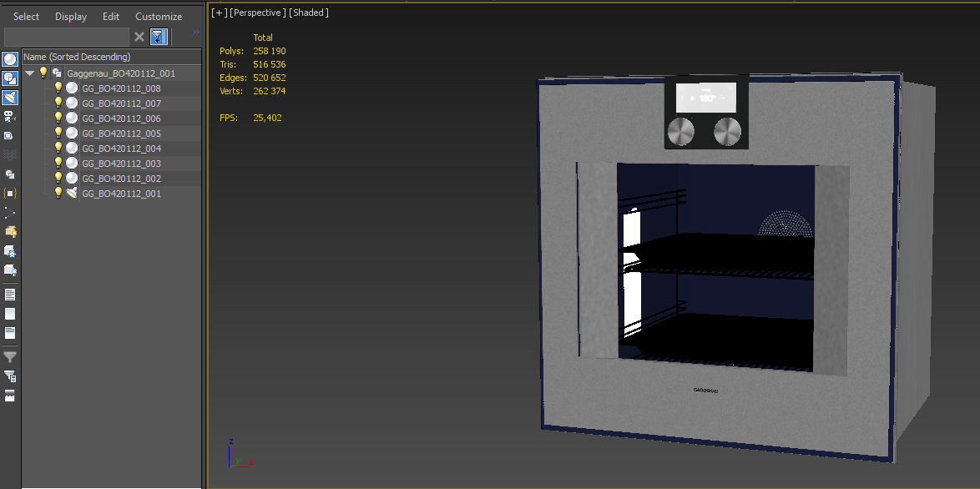The height and width of the screenshot is (489, 980).
Task: Toggle the Display Frozen Objects snowflake icon
Action: point(10,251)
